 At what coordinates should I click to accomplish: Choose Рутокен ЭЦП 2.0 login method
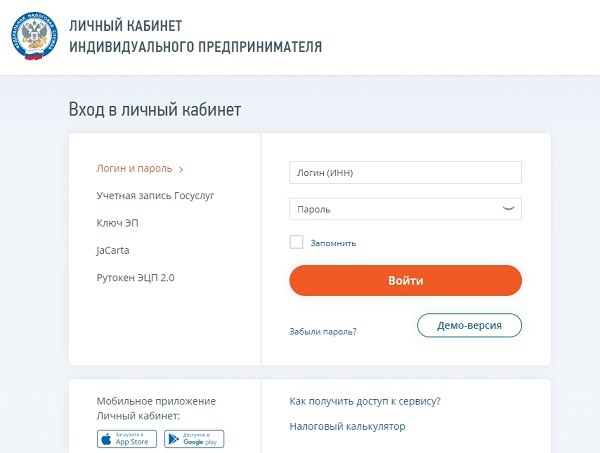pyautogui.click(x=135, y=277)
